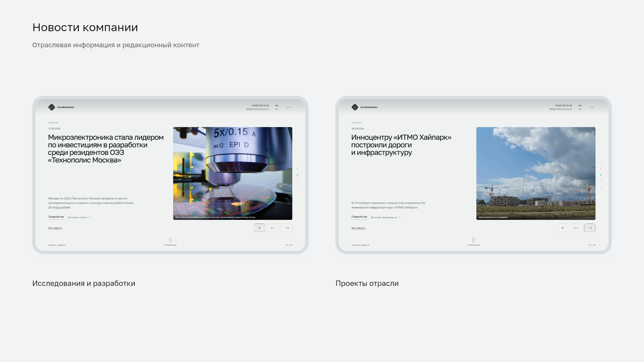Click the Конформанс logo in right mockup
Viewport: 644px width, 362px height.
point(365,107)
